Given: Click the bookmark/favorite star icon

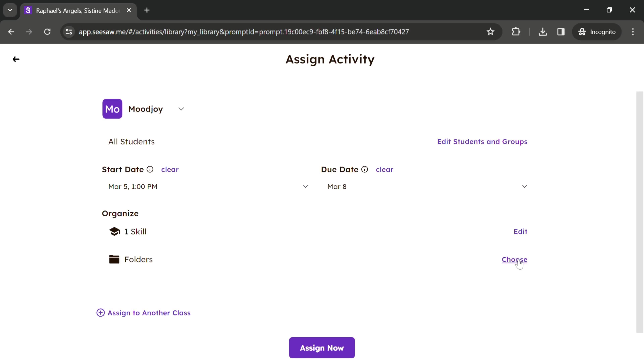Looking at the screenshot, I should [x=490, y=31].
